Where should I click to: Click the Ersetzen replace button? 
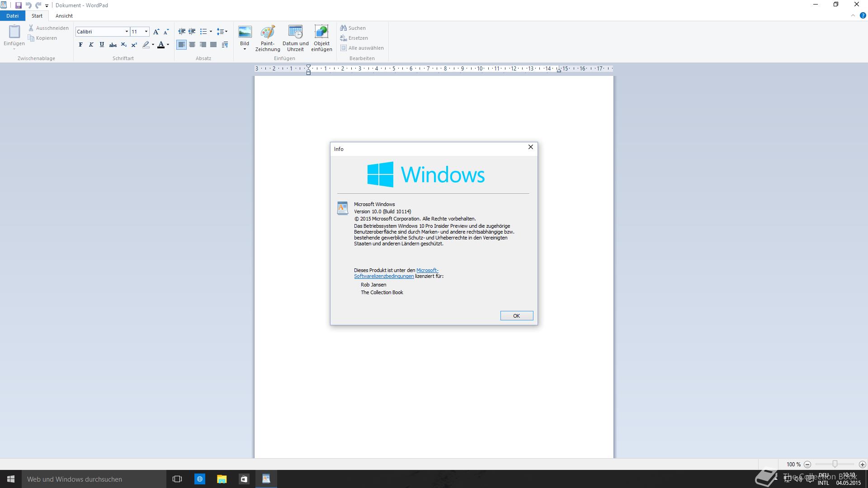354,38
